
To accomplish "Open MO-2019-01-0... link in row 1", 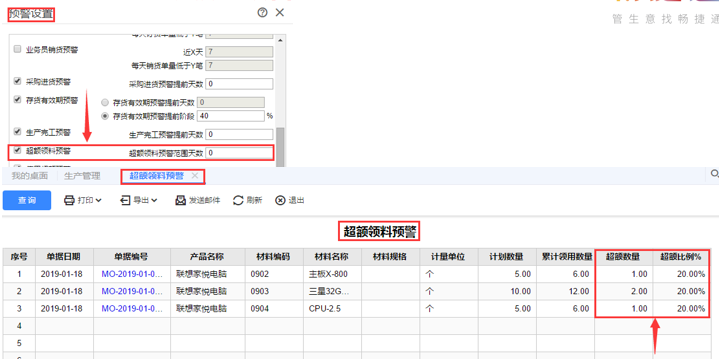I will [x=132, y=274].
